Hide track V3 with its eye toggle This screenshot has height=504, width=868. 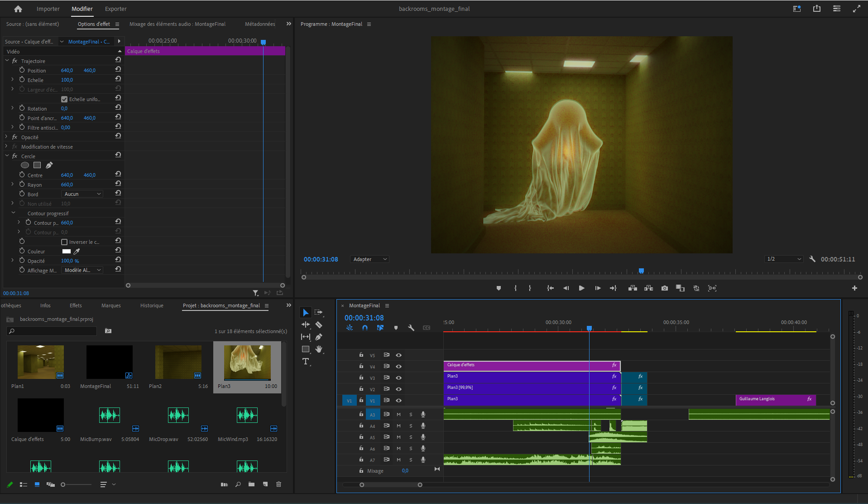[398, 377]
